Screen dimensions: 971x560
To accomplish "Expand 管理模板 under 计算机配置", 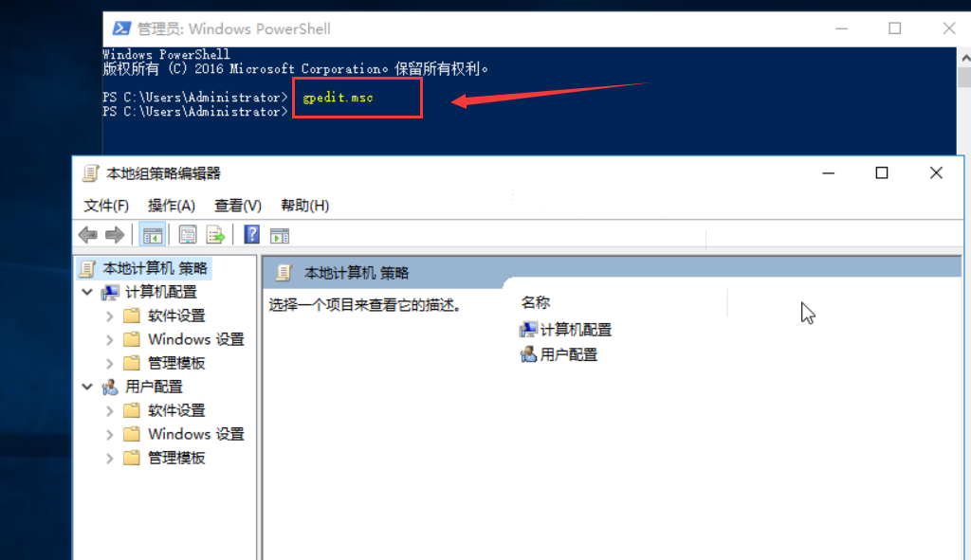I will 110,363.
